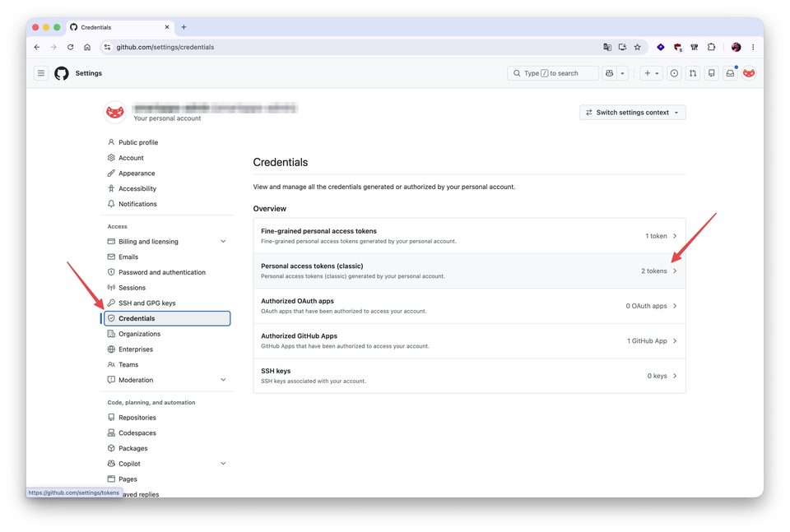Open Fine-grained personal access tokens row
The image size is (790, 532).
(x=469, y=235)
